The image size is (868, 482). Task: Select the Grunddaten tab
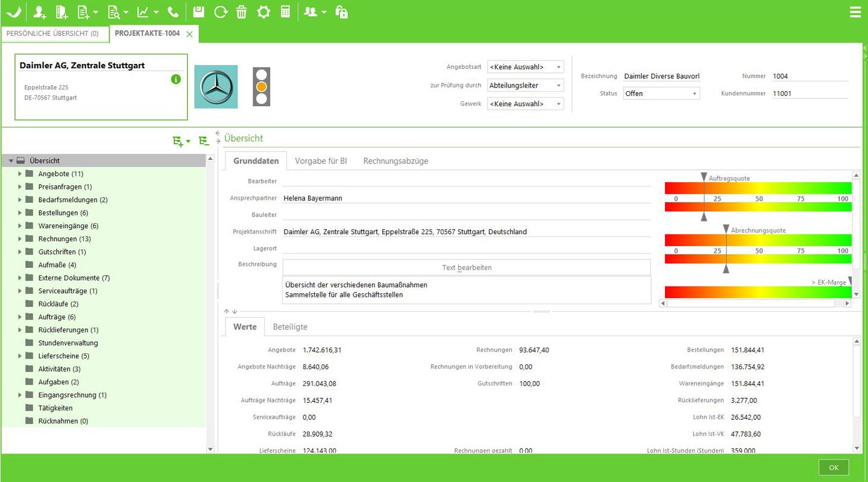[x=256, y=161]
